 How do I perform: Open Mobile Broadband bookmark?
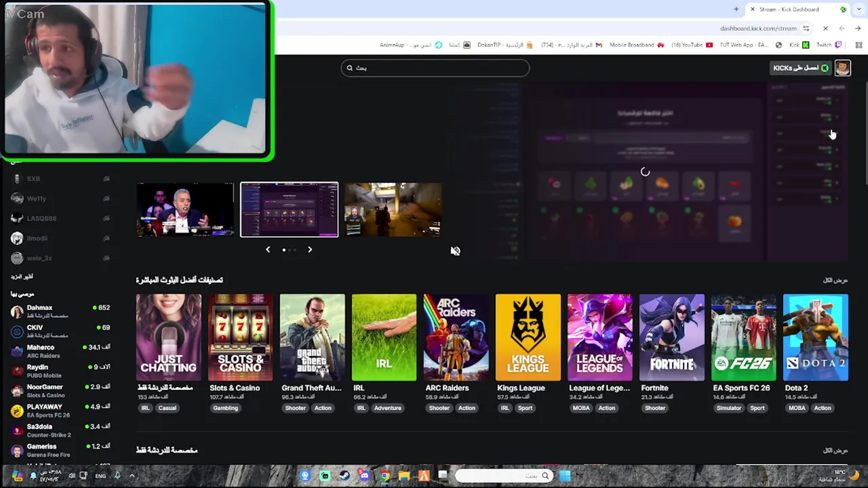pos(637,45)
